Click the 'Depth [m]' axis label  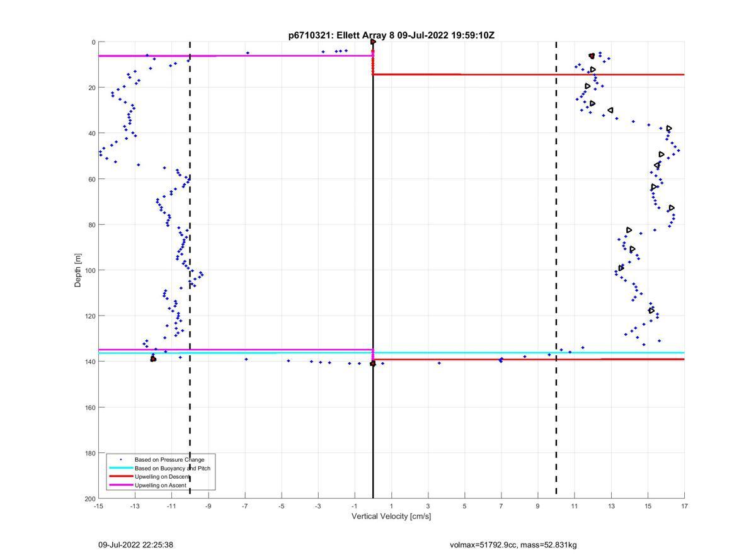[78, 270]
